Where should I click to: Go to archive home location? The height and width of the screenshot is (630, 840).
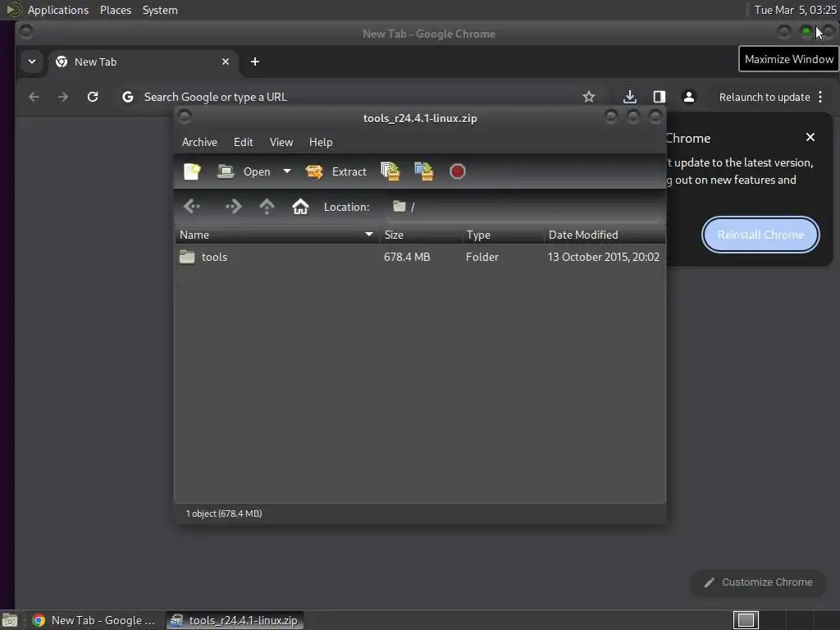pyautogui.click(x=300, y=207)
